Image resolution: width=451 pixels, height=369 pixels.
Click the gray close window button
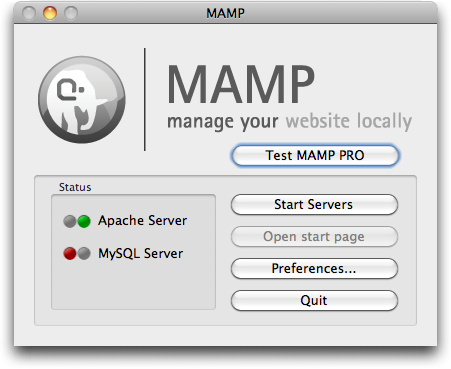click(29, 13)
